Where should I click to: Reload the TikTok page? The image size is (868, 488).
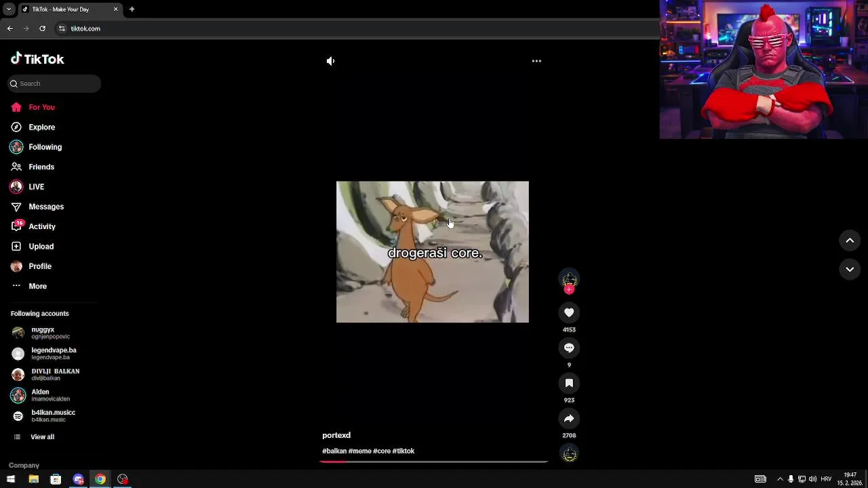coord(42,28)
